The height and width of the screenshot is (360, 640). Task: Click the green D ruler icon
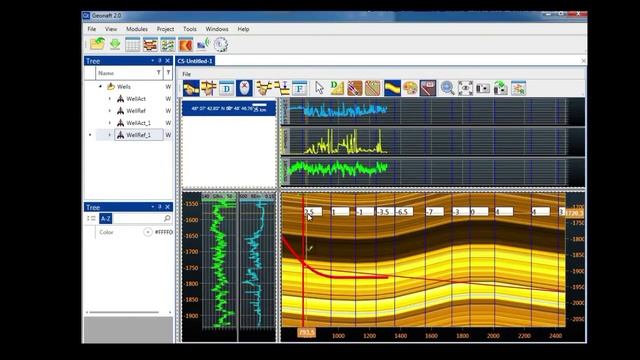click(x=337, y=88)
